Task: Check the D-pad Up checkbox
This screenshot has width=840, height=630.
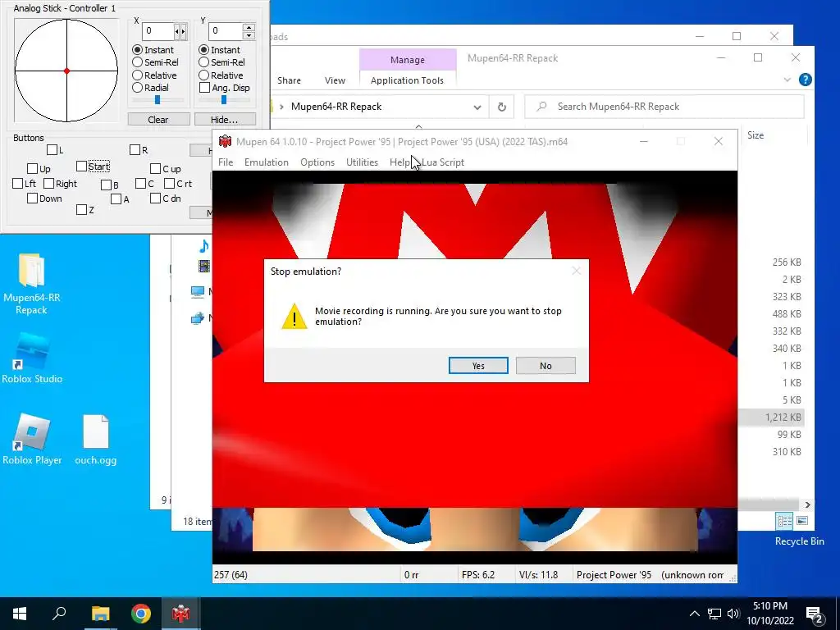Action: [x=32, y=169]
